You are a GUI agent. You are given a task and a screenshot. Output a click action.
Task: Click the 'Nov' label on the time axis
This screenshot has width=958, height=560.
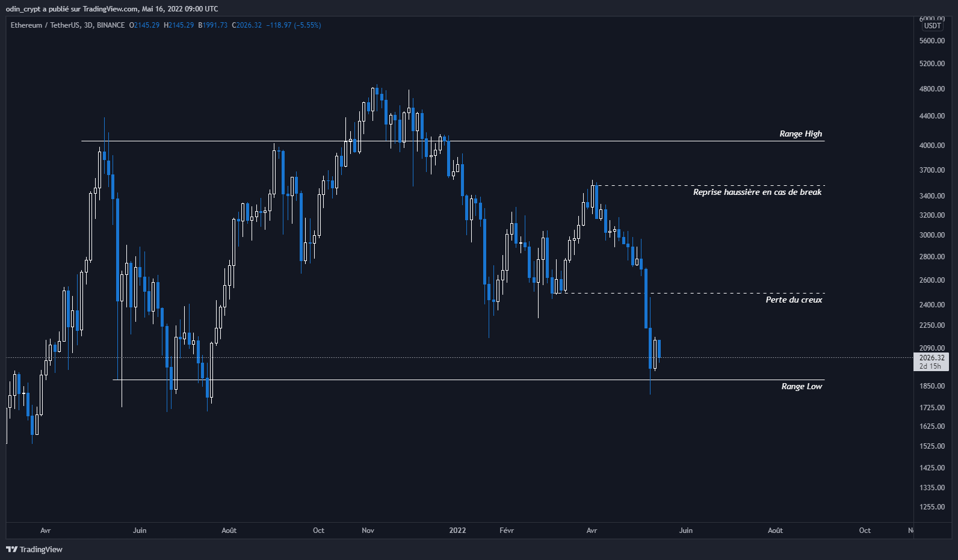click(368, 531)
